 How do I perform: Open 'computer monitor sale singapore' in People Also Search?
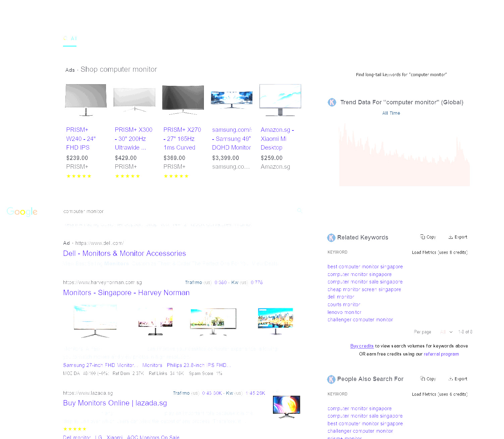pyautogui.click(x=365, y=416)
